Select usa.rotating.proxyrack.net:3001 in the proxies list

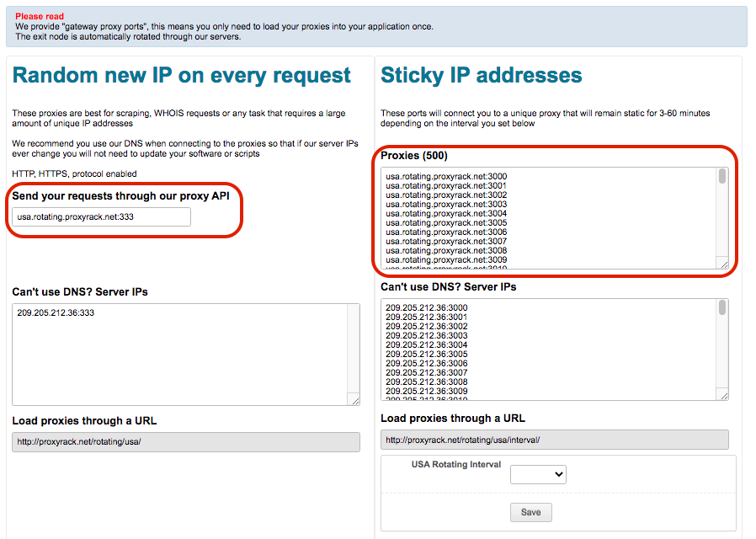pyautogui.click(x=446, y=185)
